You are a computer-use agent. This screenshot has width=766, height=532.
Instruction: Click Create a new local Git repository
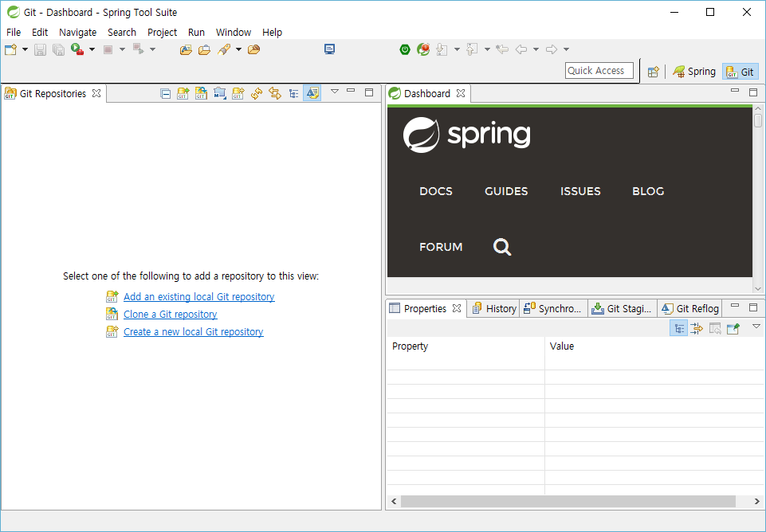[x=194, y=332]
